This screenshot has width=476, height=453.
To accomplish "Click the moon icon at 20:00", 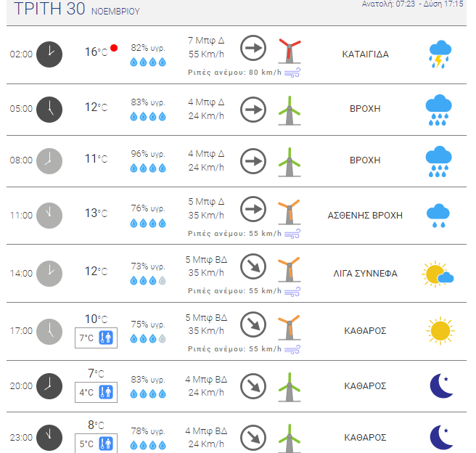I will [441, 386].
